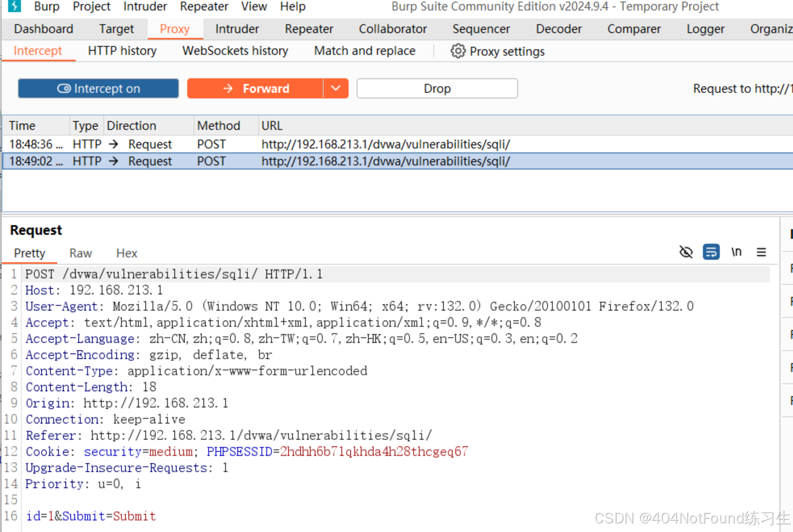This screenshot has width=793, height=532.
Task: Toggle line wrap icon in Request panel
Action: pyautogui.click(x=711, y=252)
